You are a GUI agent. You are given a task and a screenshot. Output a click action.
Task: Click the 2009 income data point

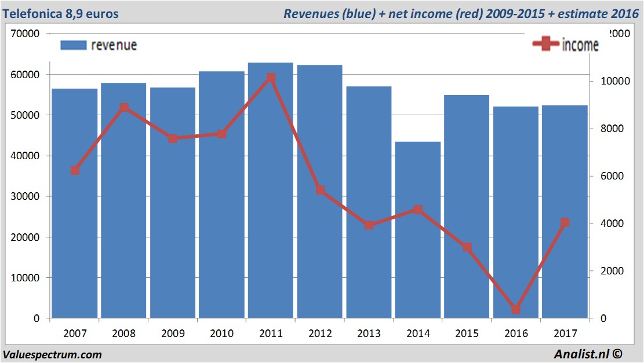pyautogui.click(x=173, y=138)
